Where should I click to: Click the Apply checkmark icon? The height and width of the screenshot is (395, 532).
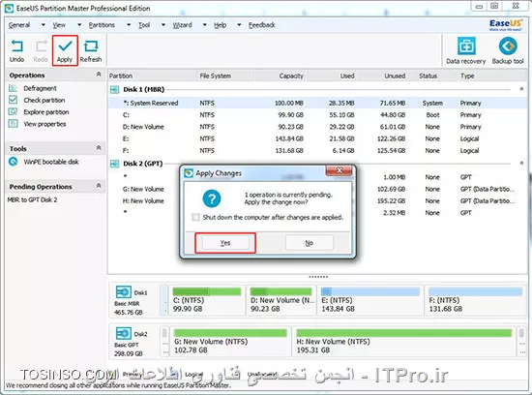pos(65,46)
